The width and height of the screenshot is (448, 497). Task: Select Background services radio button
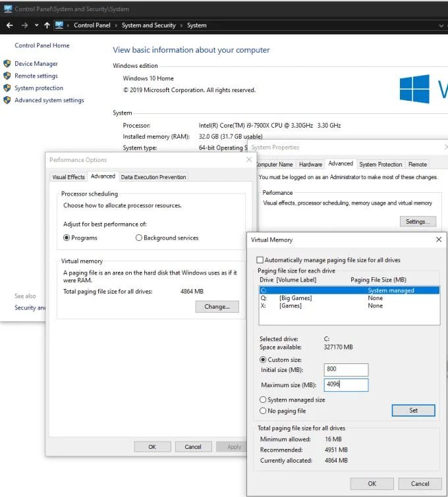click(x=138, y=238)
